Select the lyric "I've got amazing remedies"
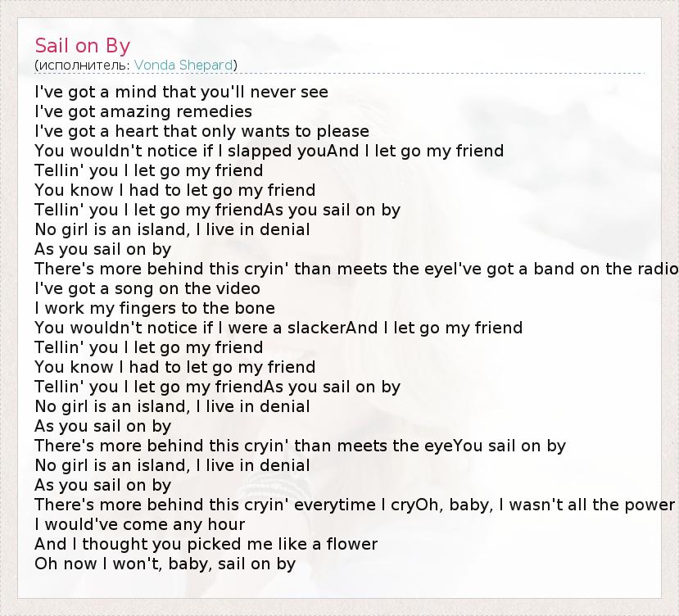The image size is (679, 616). point(143,111)
